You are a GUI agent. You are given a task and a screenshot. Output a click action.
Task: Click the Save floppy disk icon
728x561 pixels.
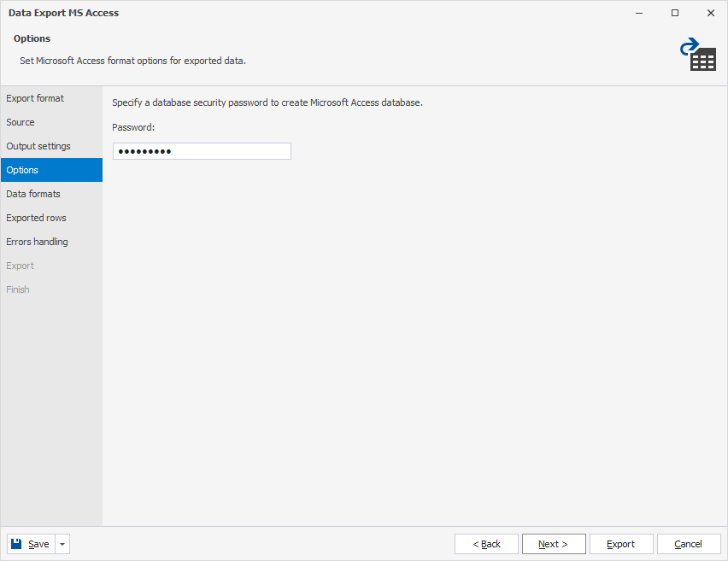tap(16, 543)
